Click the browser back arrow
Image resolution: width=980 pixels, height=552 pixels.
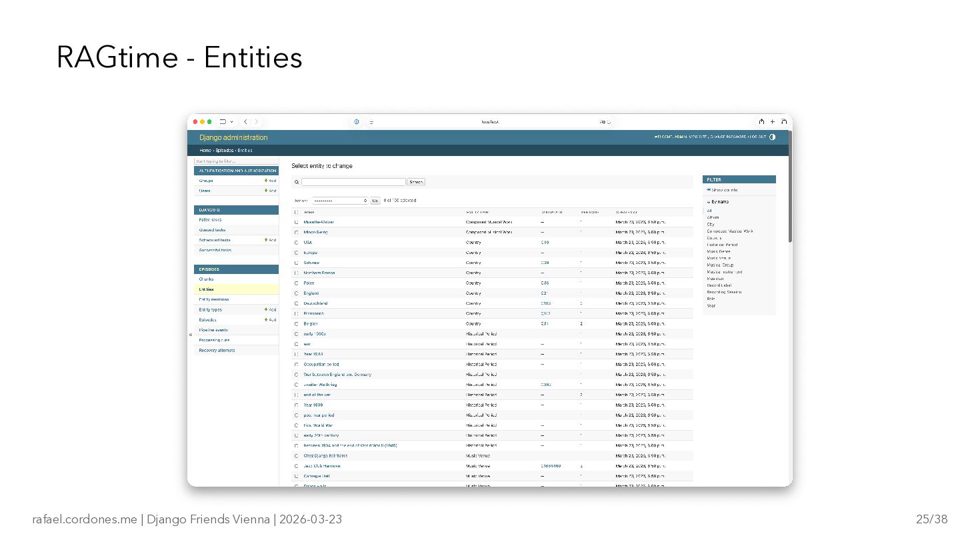pyautogui.click(x=245, y=122)
